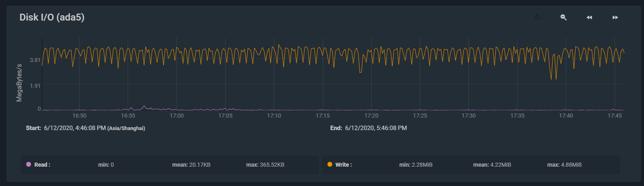
Task: Click the MegaBytes/s axis title
Action: 19,83
